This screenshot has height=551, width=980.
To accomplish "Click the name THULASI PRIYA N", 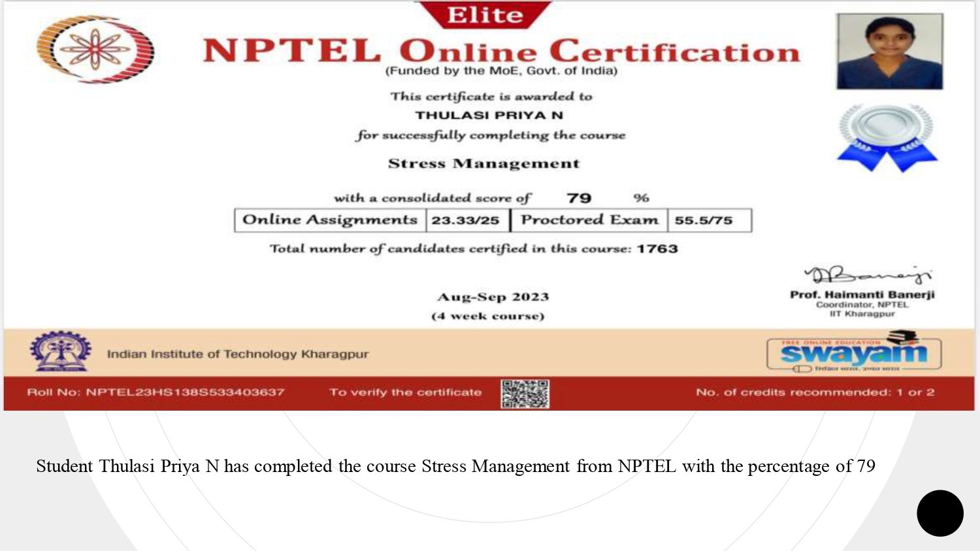I will [x=489, y=116].
